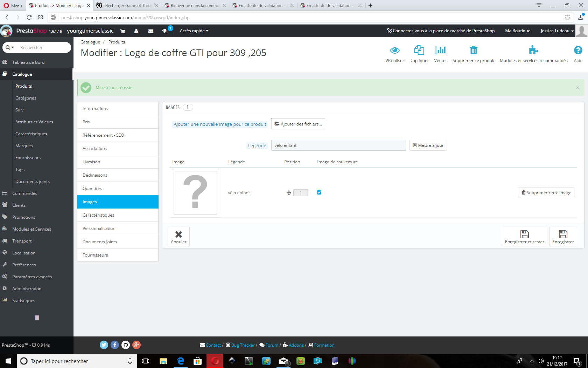Open the trophy notifications icon

[164, 31]
